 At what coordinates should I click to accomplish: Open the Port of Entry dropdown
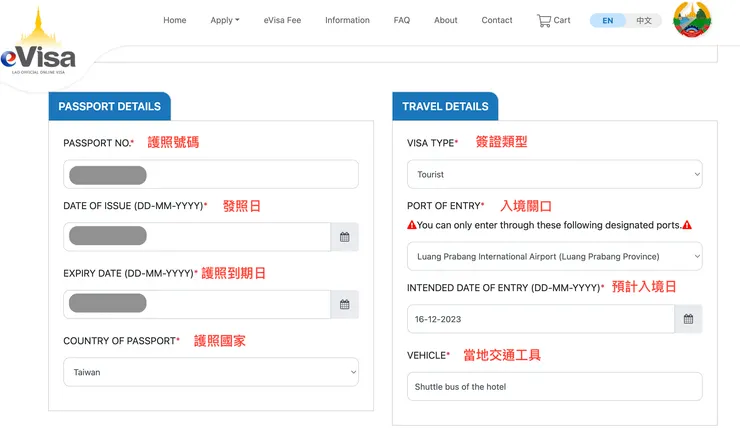point(555,256)
